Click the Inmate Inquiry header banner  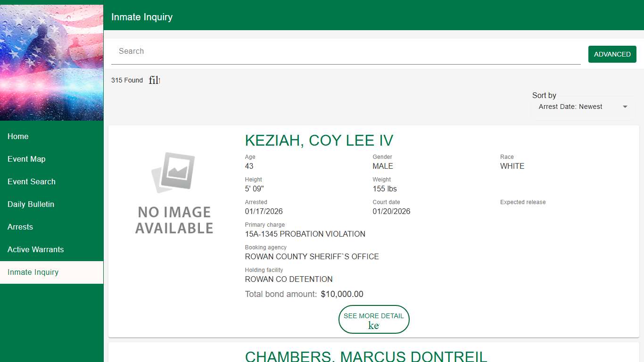[141, 16]
